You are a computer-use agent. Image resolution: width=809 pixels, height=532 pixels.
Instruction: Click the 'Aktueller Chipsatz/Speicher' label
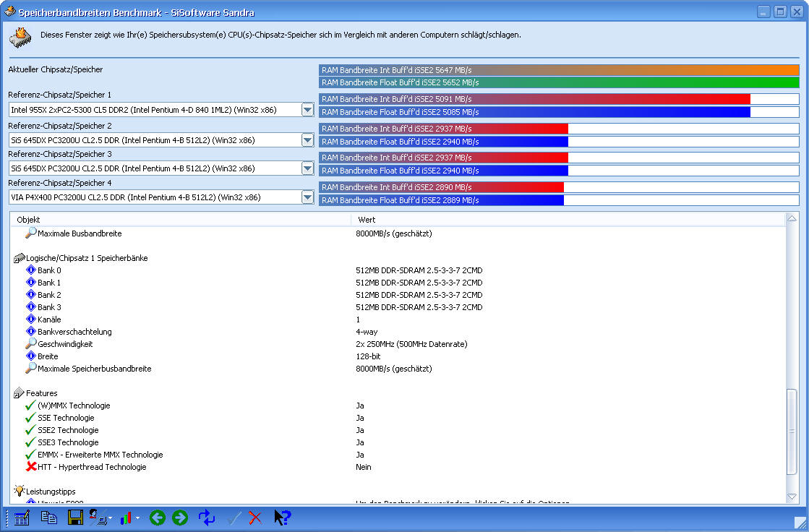coord(56,69)
